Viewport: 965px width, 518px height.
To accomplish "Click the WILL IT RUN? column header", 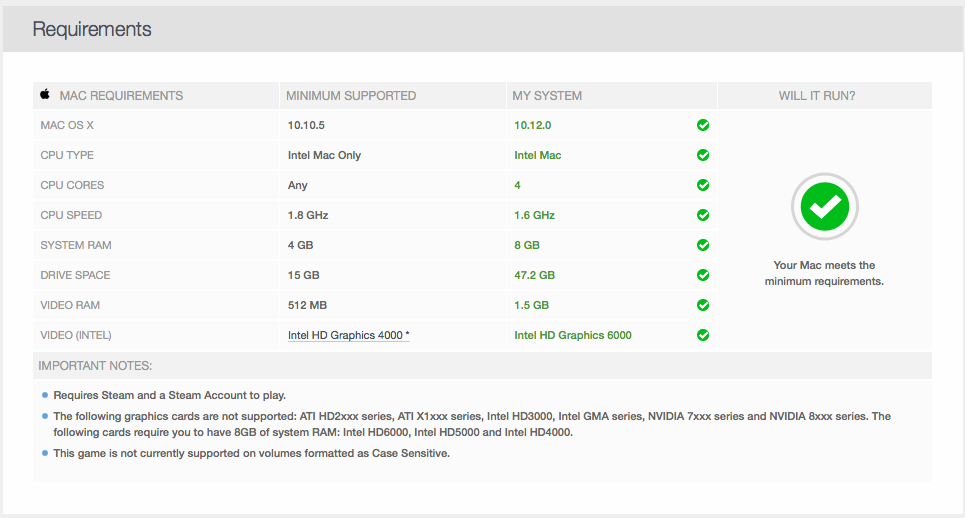I will 817,95.
